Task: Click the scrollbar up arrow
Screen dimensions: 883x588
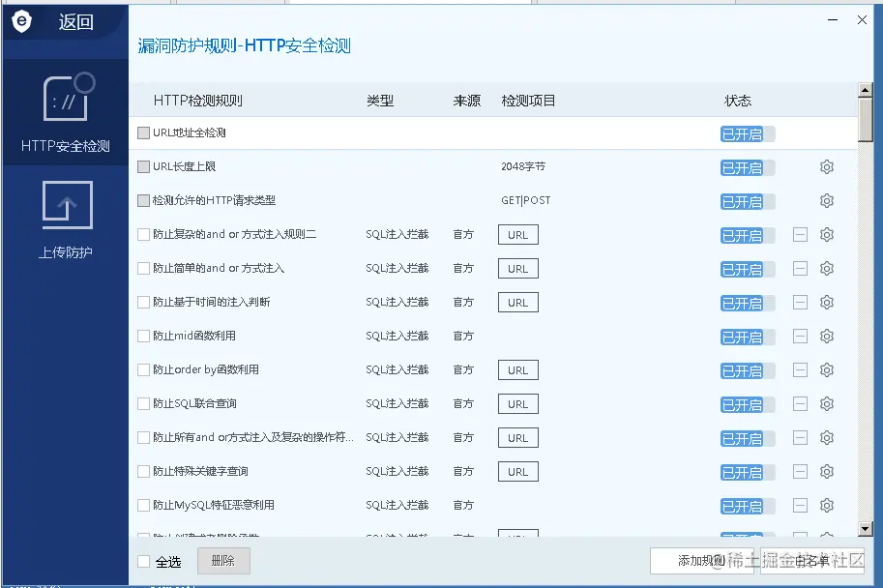Action: click(865, 90)
